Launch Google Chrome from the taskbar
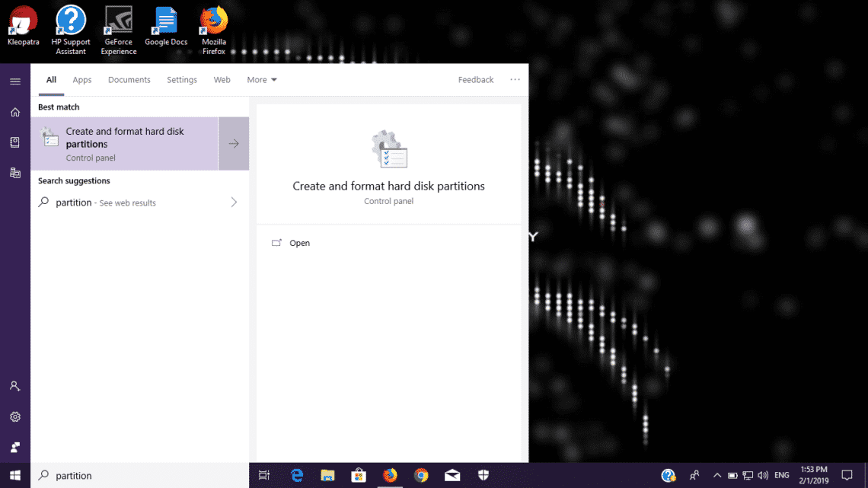The image size is (868, 488). [x=421, y=475]
